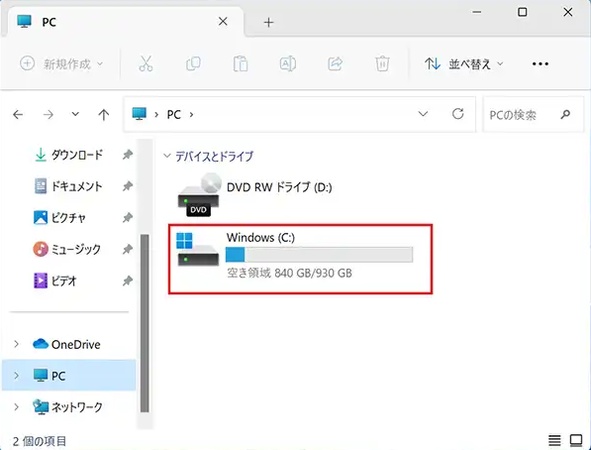The width and height of the screenshot is (591, 450).
Task: Click the Windows (C:) capacity bar
Action: coord(319,254)
